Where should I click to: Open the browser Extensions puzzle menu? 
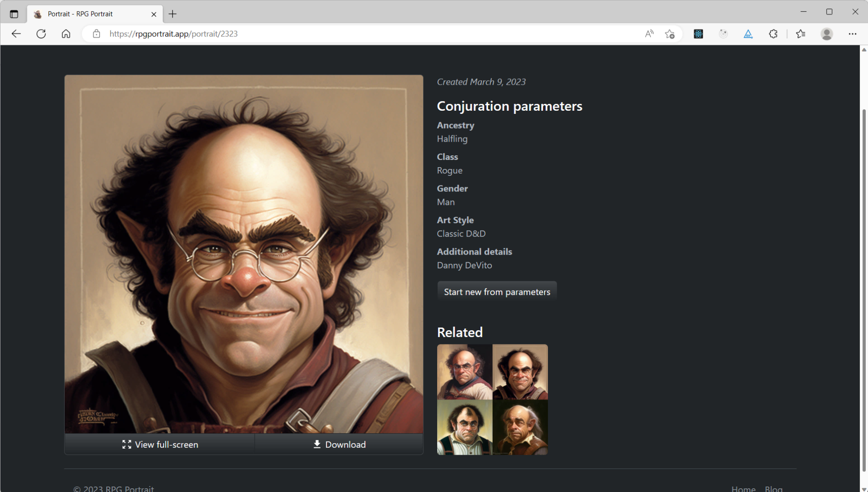773,34
